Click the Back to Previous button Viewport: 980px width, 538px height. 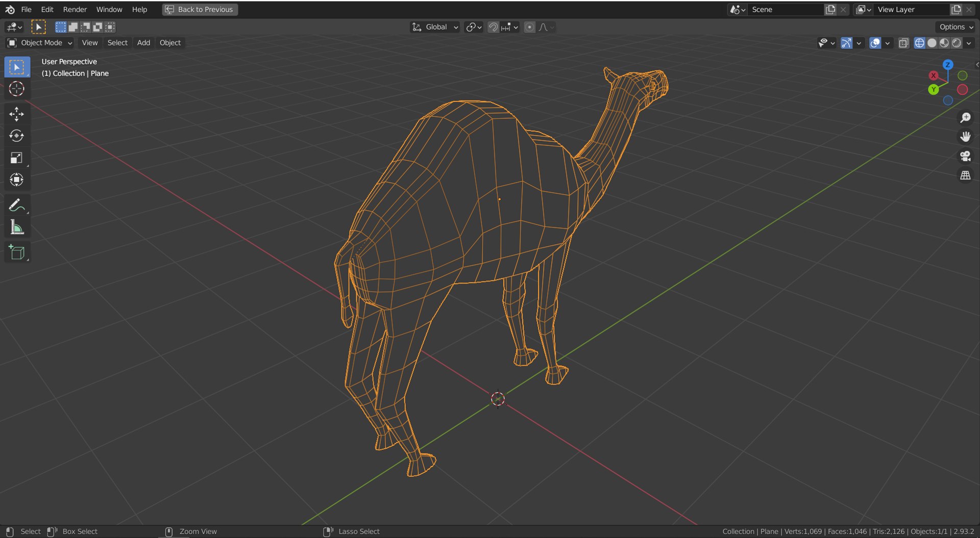click(200, 9)
